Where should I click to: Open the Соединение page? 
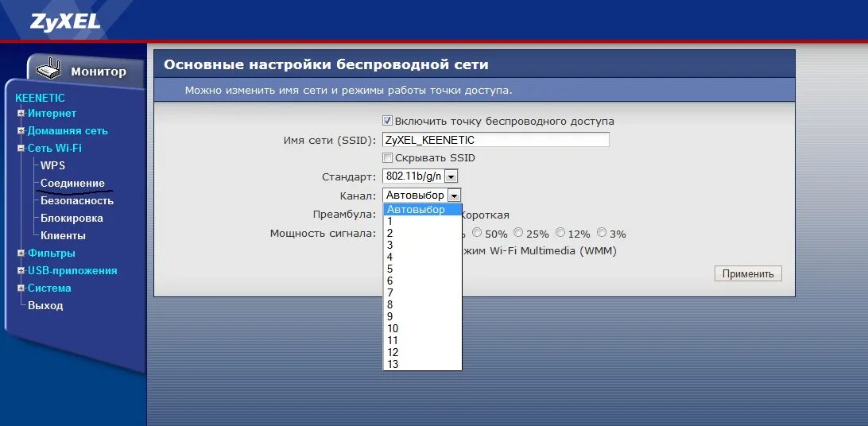(72, 183)
